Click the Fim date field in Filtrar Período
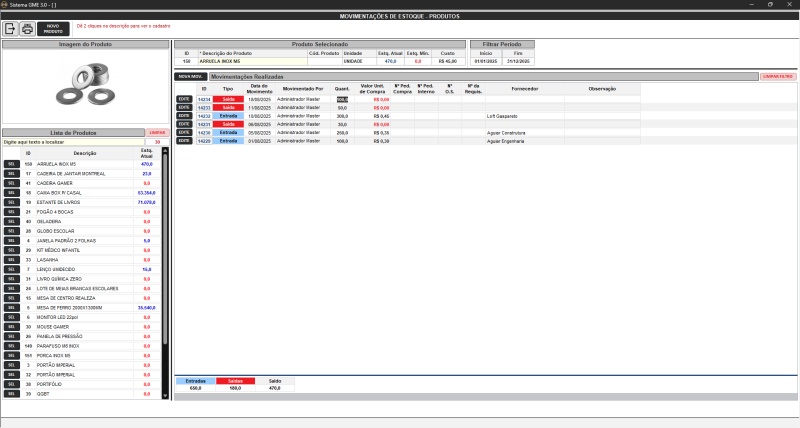Screen dimensions: 800x428 [x=516, y=61]
